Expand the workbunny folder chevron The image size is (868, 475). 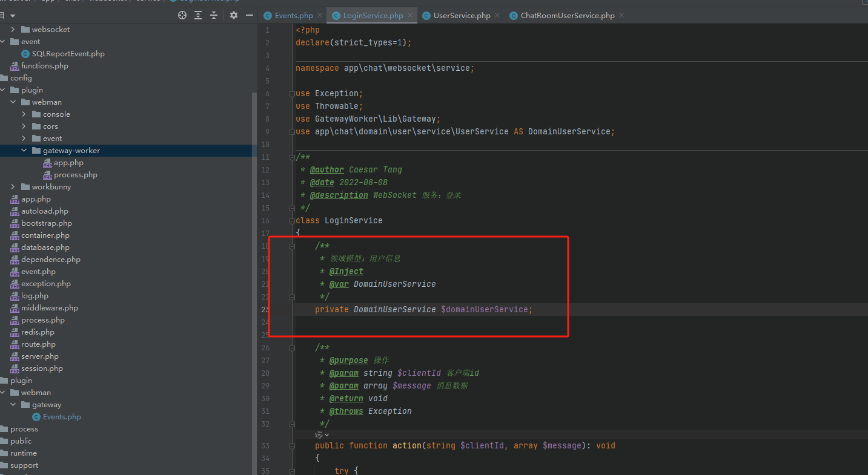(13, 187)
